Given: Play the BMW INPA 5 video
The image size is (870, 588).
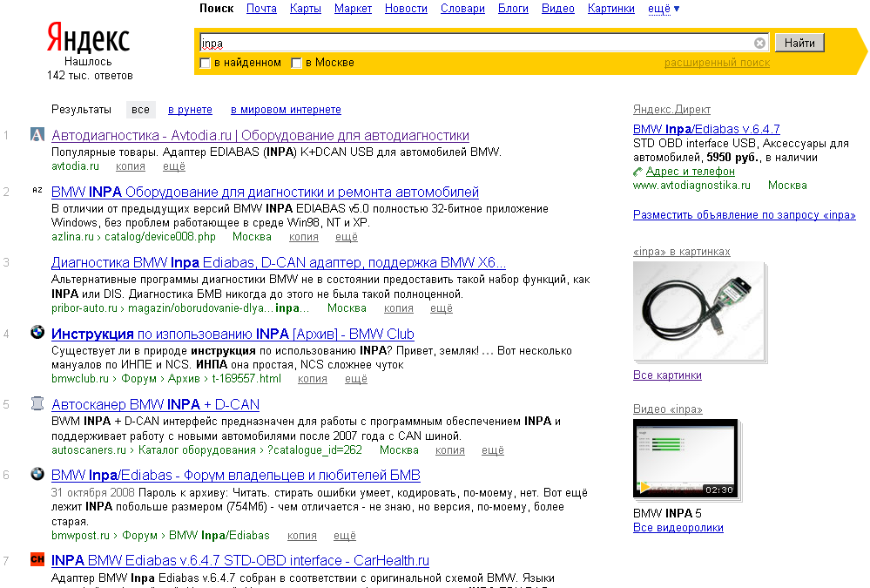Looking at the screenshot, I should coord(685,458).
